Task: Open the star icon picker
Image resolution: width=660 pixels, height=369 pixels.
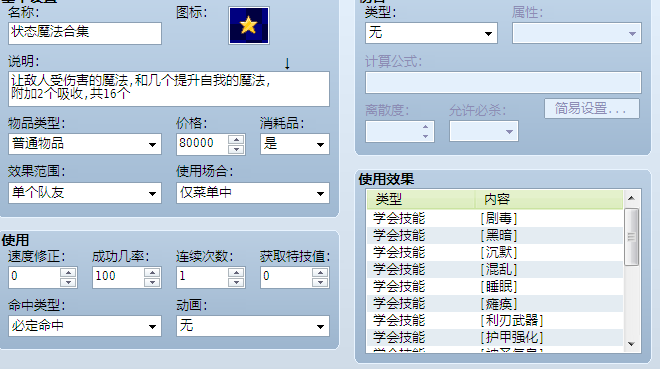Action: [249, 25]
